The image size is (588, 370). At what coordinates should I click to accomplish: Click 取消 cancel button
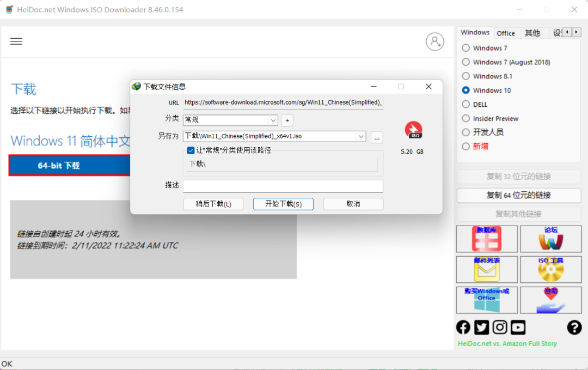[x=353, y=204]
